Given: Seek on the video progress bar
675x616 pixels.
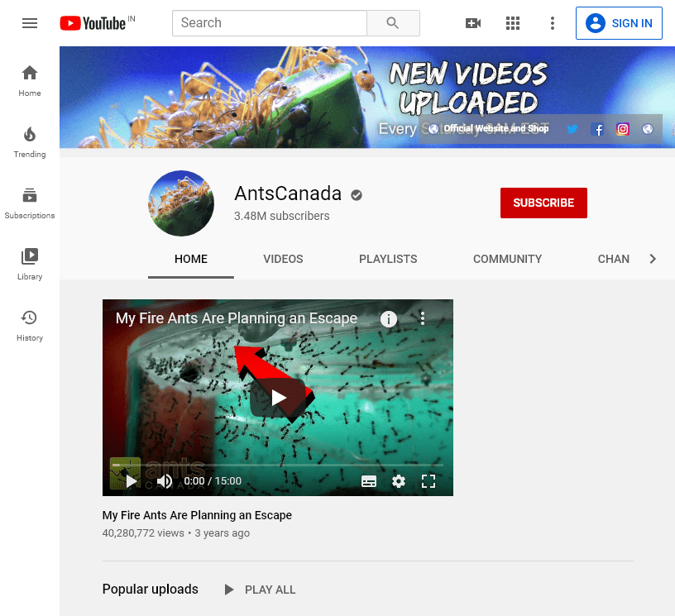Looking at the screenshot, I should click(278, 465).
